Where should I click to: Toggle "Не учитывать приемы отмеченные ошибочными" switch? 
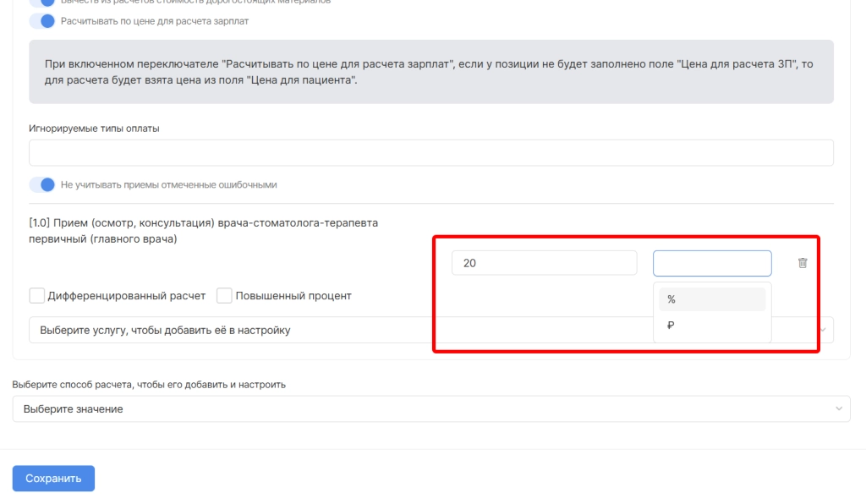(41, 184)
